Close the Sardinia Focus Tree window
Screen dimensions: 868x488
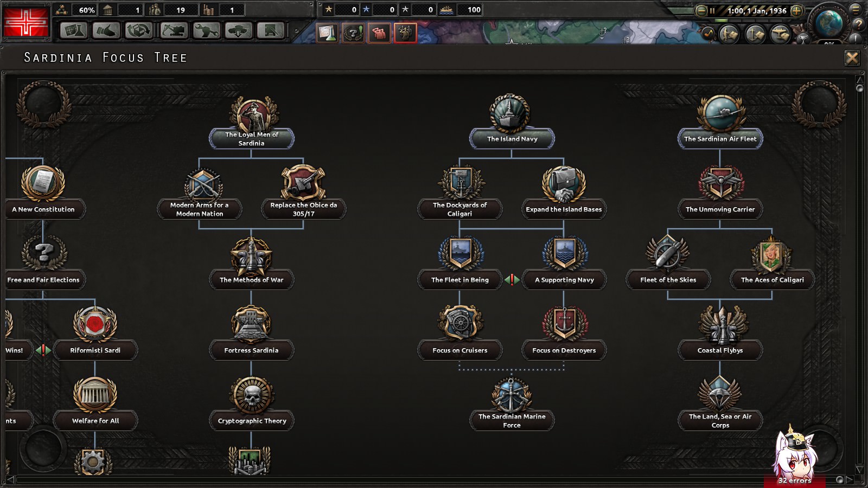pos(852,57)
